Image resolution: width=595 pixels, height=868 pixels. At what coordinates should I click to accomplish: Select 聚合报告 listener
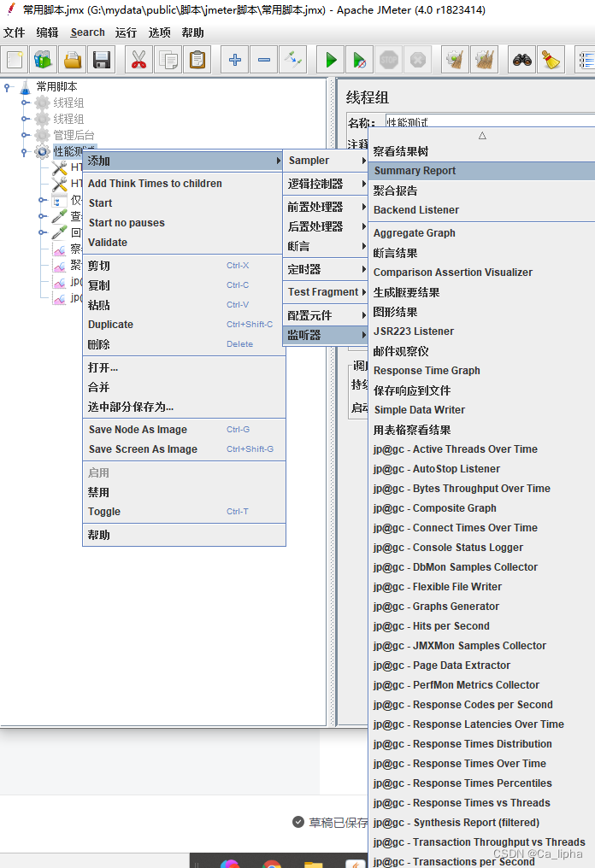(x=481, y=191)
